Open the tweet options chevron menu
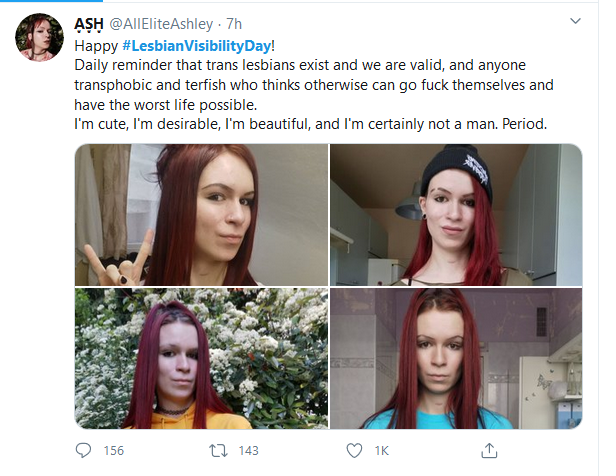Image resolution: width=616 pixels, height=476 pixels. [575, 21]
